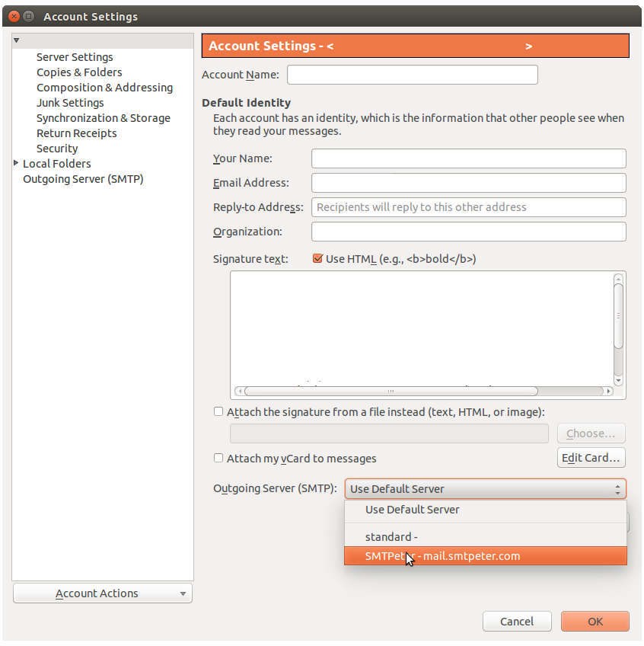Screen dimensions: 644x646
Task: Click the Edit Card button
Action: point(591,458)
